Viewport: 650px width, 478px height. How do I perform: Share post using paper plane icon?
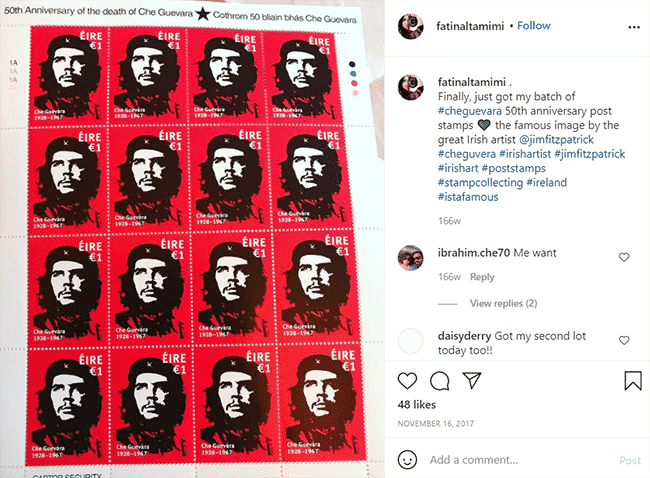[x=472, y=380]
